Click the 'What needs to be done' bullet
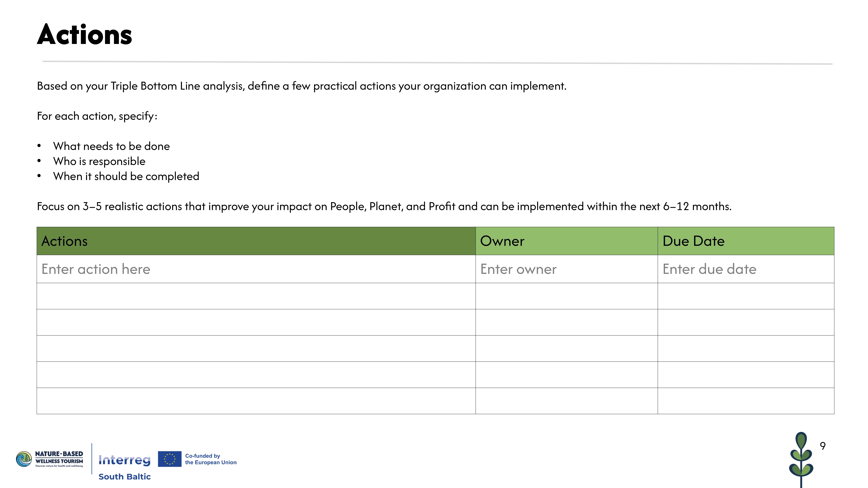This screenshot has height=488, width=868. click(x=111, y=146)
